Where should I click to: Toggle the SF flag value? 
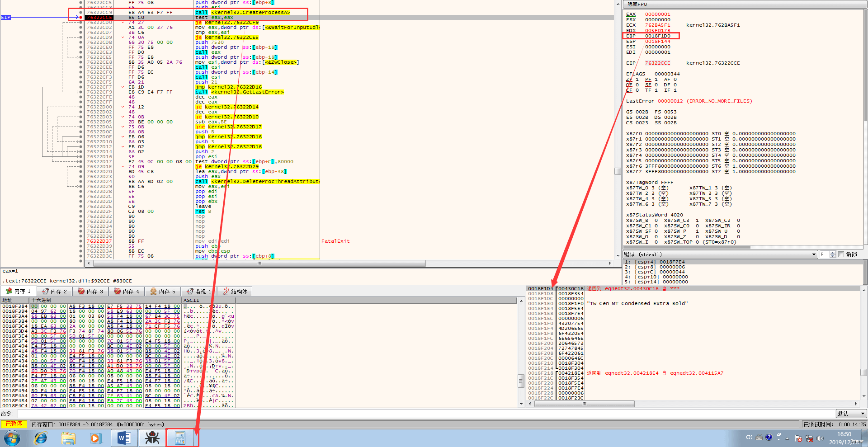pyautogui.click(x=656, y=85)
